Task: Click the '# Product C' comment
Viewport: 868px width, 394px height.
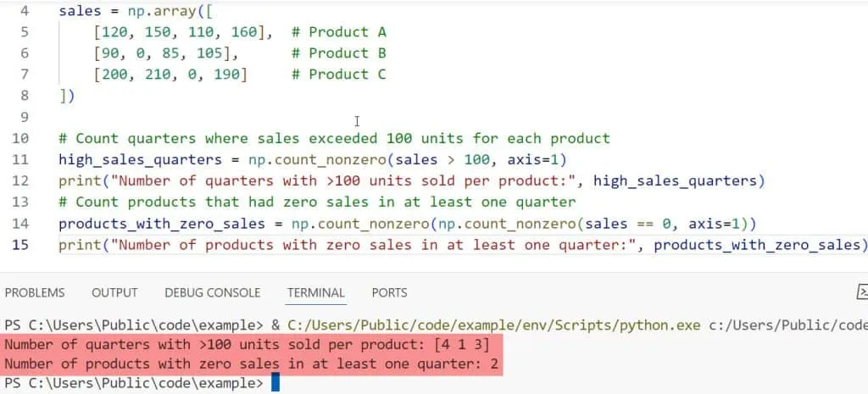Action: tap(339, 75)
